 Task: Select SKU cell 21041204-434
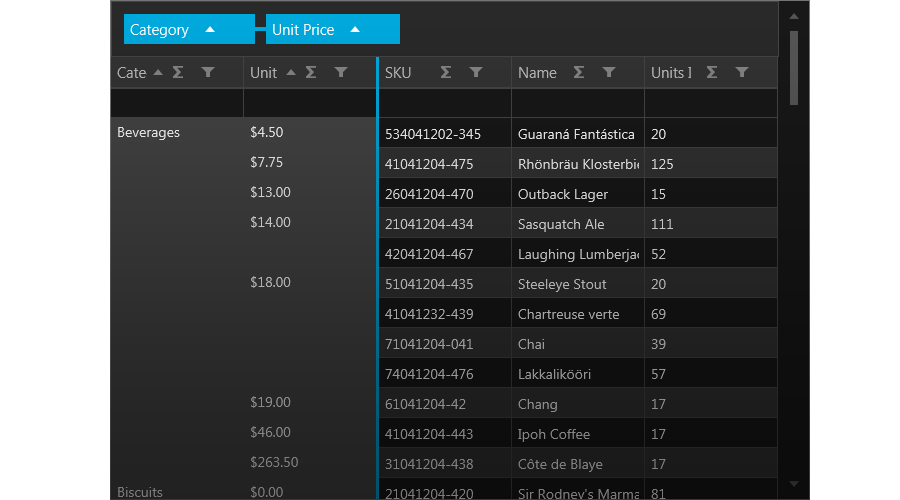(445, 224)
